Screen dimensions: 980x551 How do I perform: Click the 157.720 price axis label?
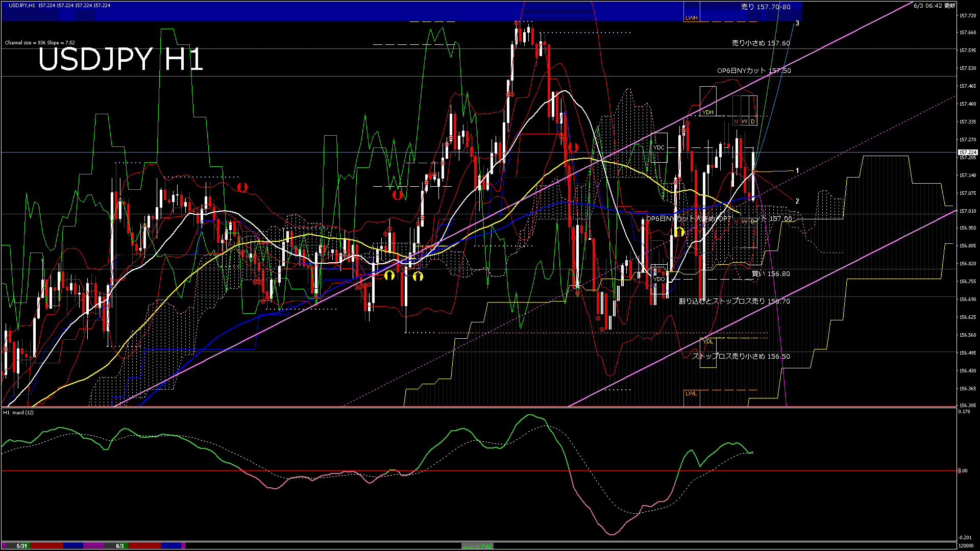tap(968, 16)
